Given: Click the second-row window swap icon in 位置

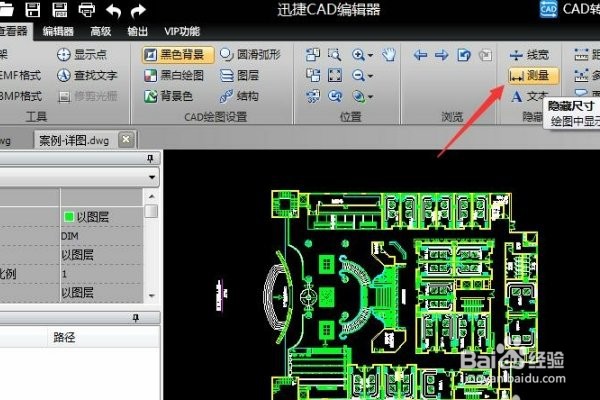Looking at the screenshot, I should [313, 75].
